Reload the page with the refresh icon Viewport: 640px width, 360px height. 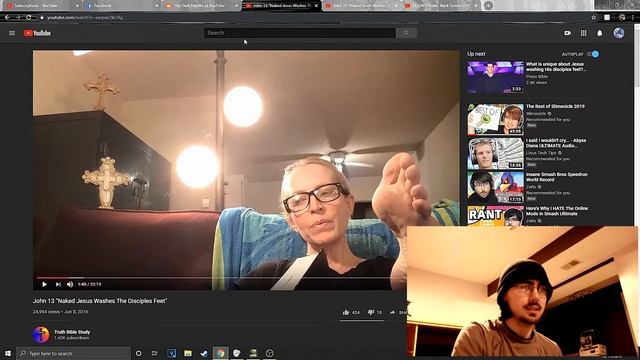point(28,18)
